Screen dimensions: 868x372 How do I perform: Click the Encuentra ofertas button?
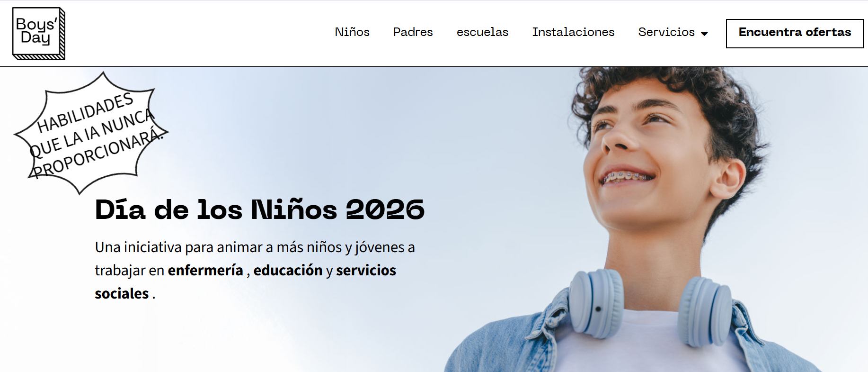tap(795, 34)
